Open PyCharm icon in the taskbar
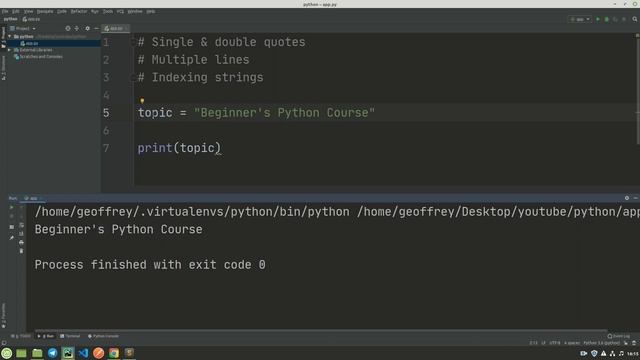The image size is (640, 360). (68, 353)
